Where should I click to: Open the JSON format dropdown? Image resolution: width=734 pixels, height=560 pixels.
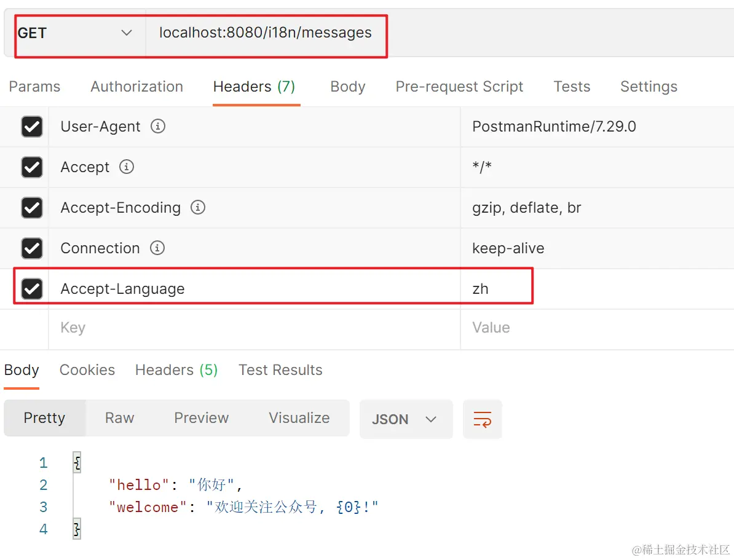(x=406, y=419)
